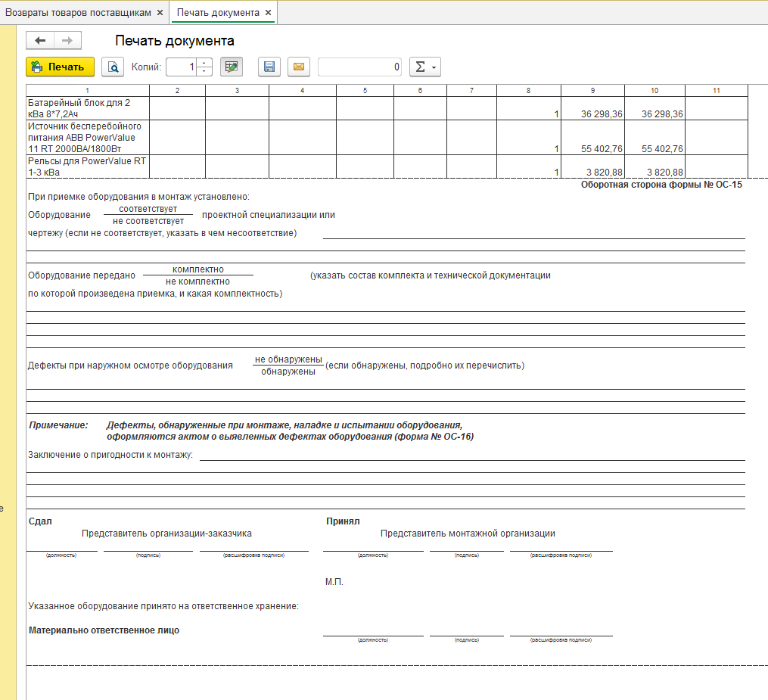Click Указанное оборудование принято на ответственное хранение
768x700 pixels.
coord(163,606)
